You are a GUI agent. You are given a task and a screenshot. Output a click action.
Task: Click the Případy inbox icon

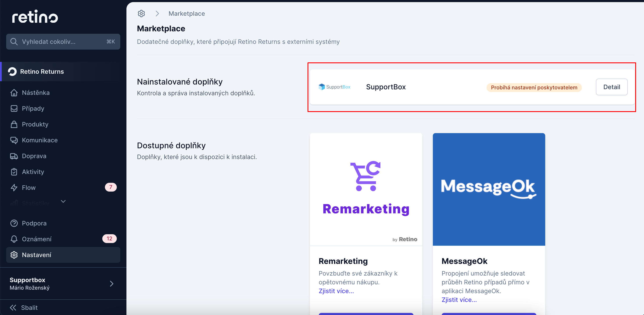(14, 109)
